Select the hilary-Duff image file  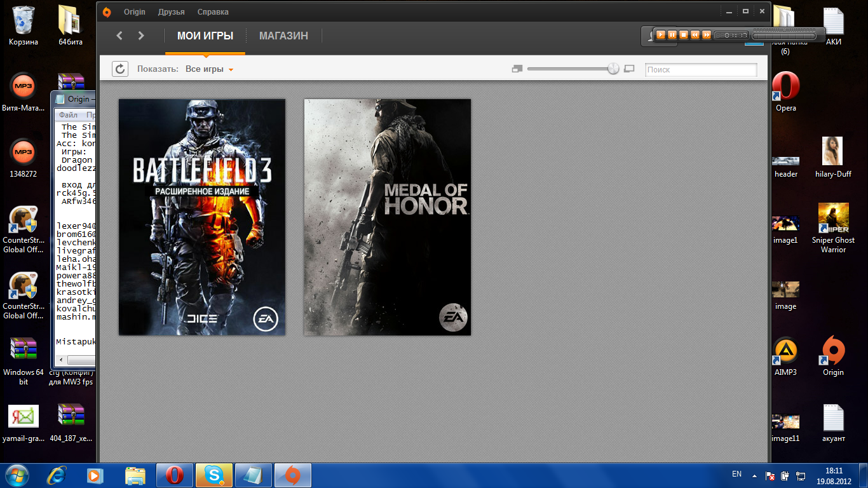tap(832, 157)
